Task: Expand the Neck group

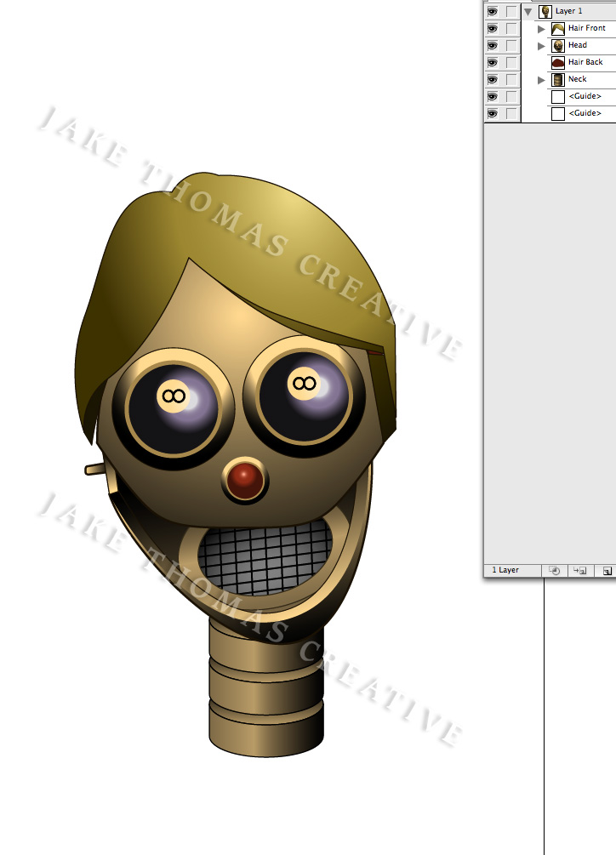Action: click(541, 80)
